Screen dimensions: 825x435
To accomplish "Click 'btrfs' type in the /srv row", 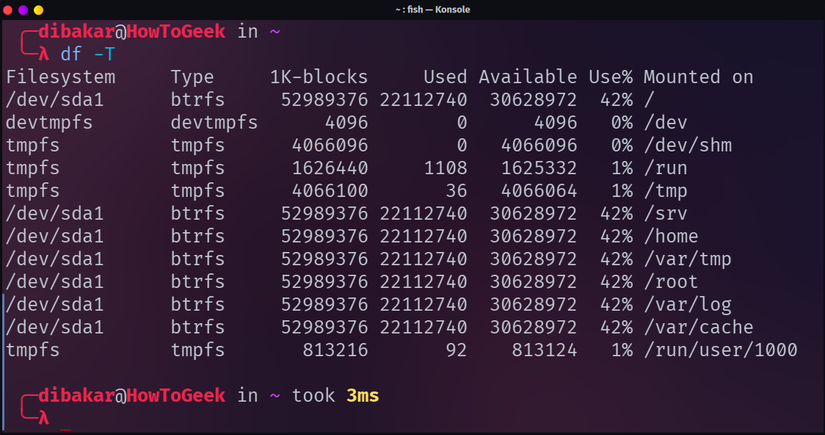I will (x=197, y=214).
